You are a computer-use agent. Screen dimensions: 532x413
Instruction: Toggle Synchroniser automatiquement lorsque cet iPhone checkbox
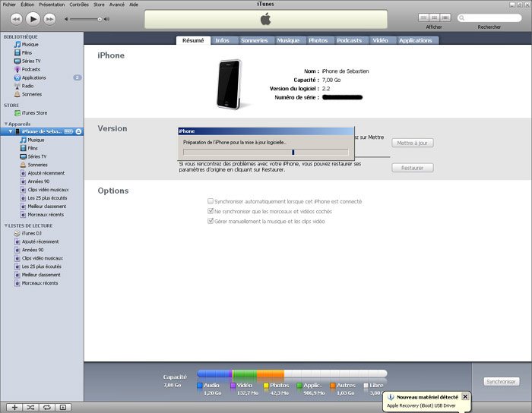point(211,201)
